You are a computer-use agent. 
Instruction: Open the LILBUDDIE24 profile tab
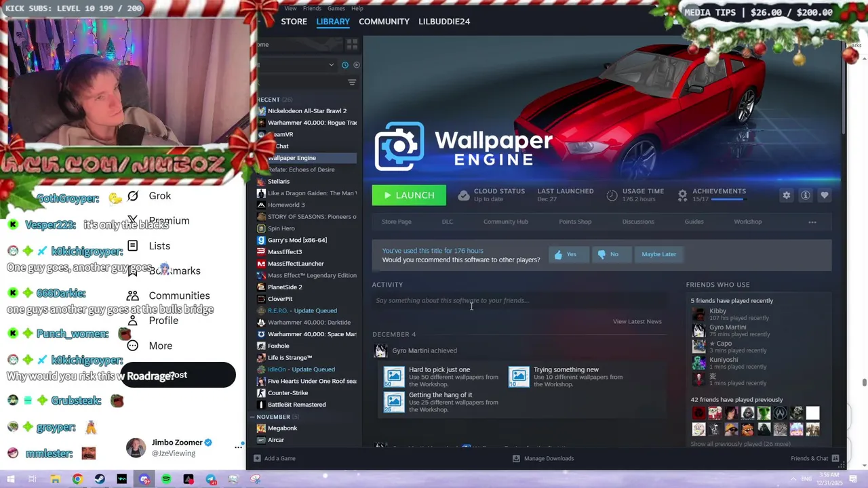(444, 22)
